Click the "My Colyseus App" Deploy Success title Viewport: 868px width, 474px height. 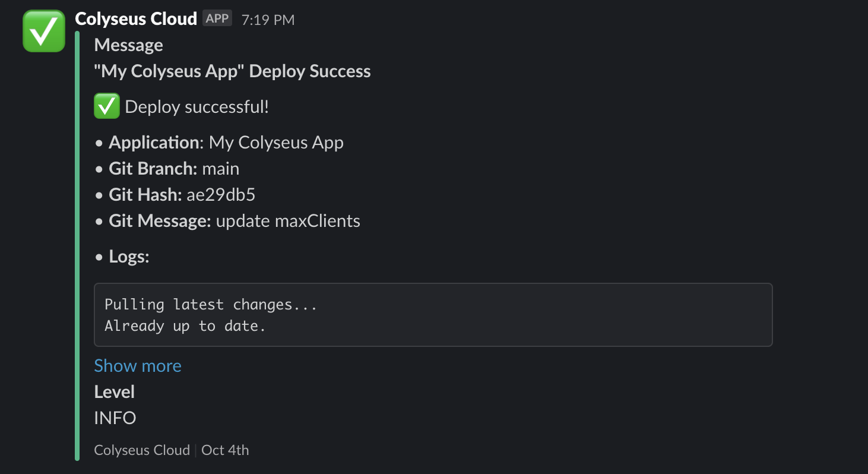click(233, 71)
